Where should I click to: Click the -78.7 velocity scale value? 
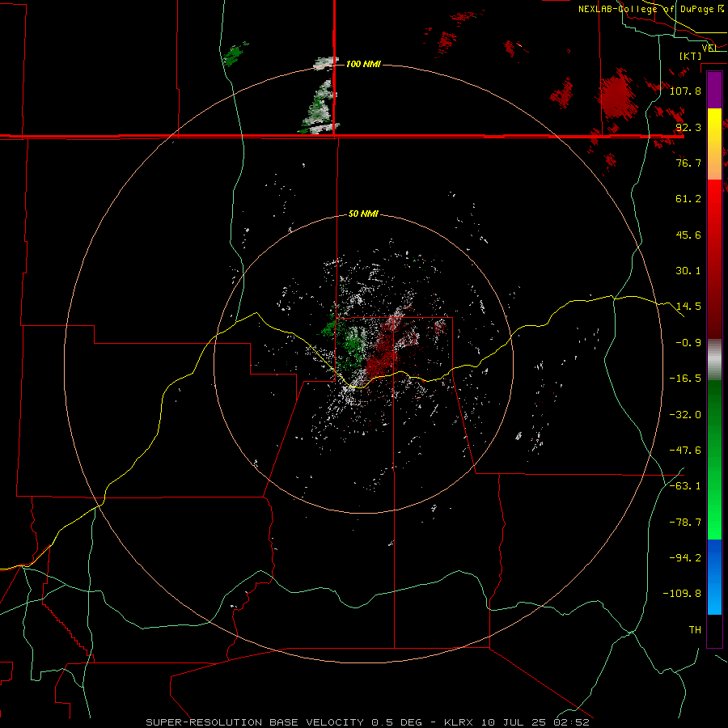pyautogui.click(x=685, y=523)
